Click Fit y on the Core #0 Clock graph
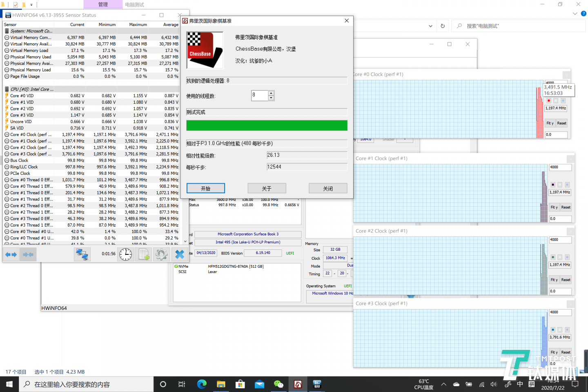 tap(550, 123)
